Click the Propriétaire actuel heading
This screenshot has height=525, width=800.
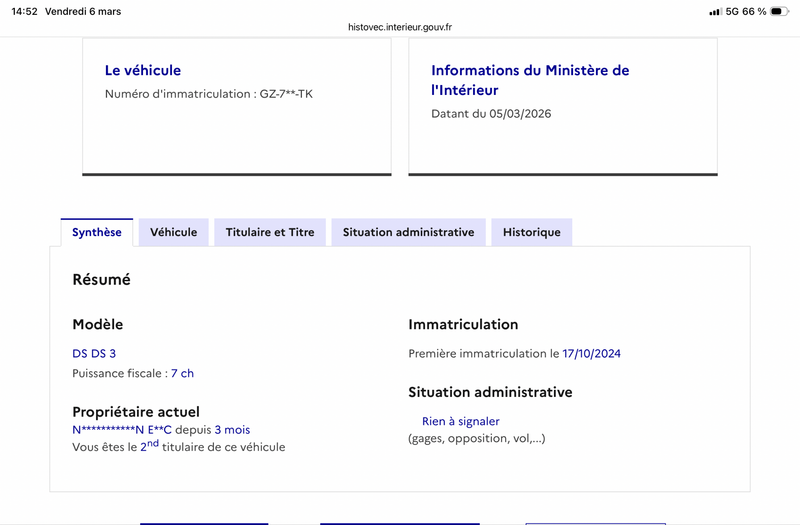[136, 412]
